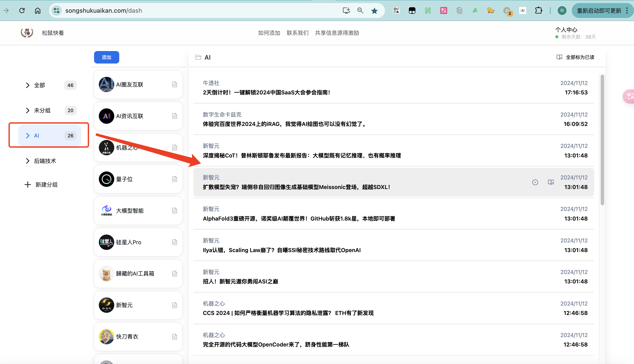Image resolution: width=634 pixels, height=364 pixels.
Task: Click the blue 添加 button
Action: [x=107, y=57]
